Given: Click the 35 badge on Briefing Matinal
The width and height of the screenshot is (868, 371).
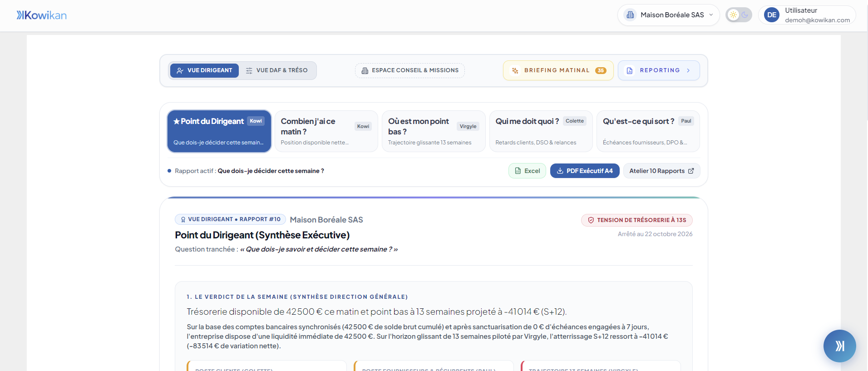Looking at the screenshot, I should (601, 70).
